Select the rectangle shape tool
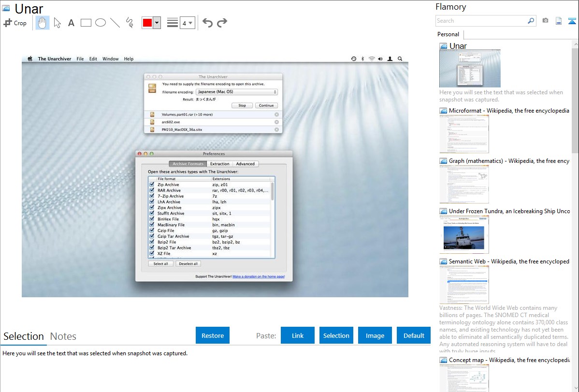Image resolution: width=579 pixels, height=392 pixels. tap(86, 23)
